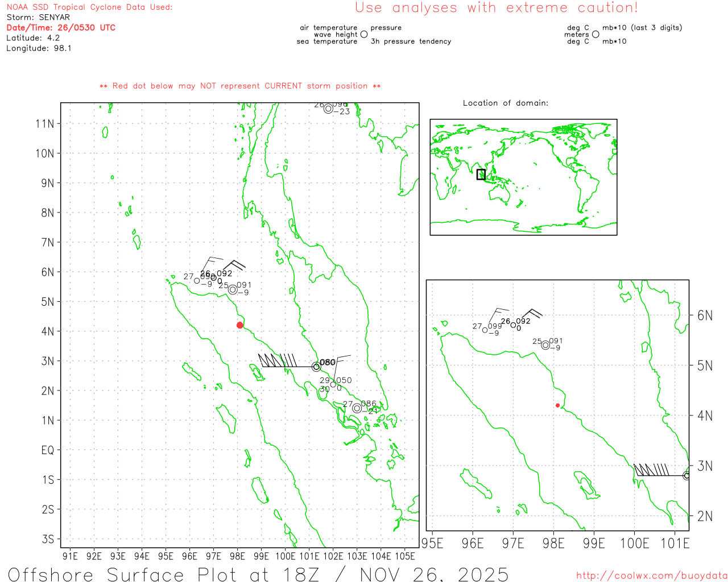Click legend circle beside deg C units

click(x=595, y=34)
